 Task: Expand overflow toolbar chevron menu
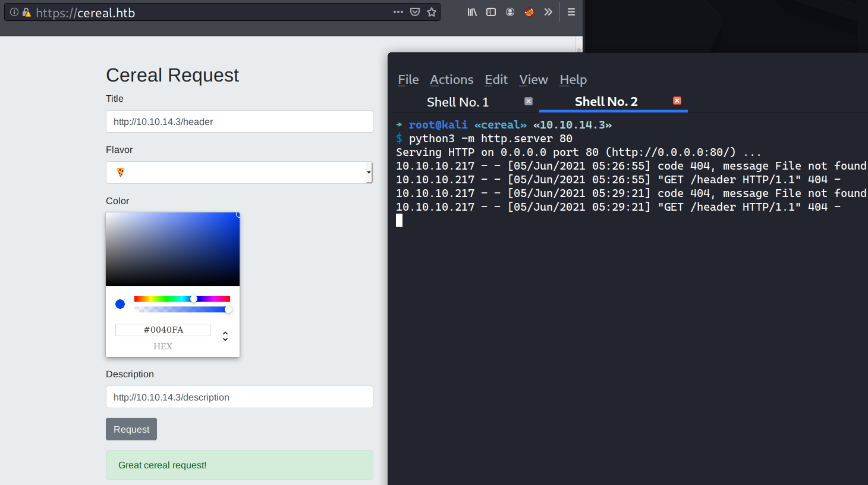(548, 12)
